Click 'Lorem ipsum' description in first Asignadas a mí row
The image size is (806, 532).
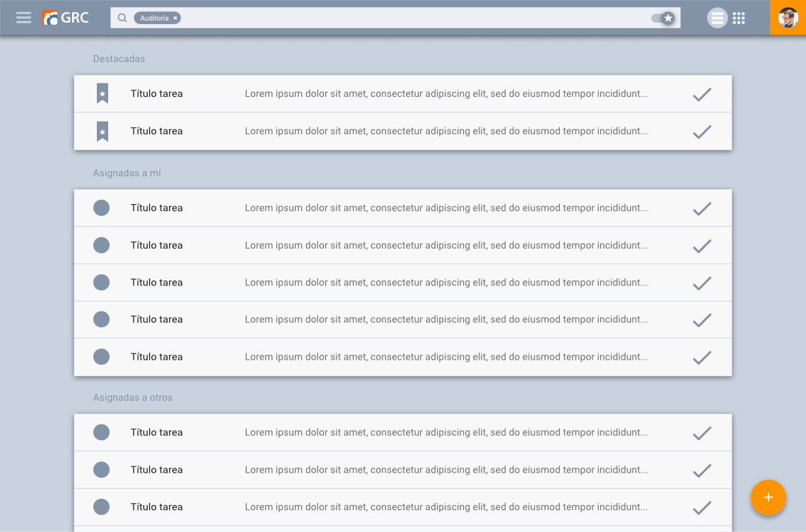(x=446, y=208)
